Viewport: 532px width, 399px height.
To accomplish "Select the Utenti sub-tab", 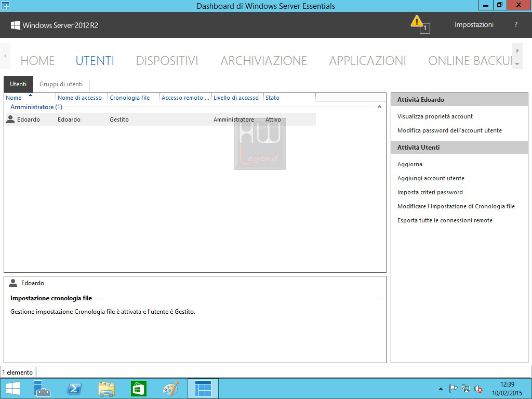I will coord(18,84).
